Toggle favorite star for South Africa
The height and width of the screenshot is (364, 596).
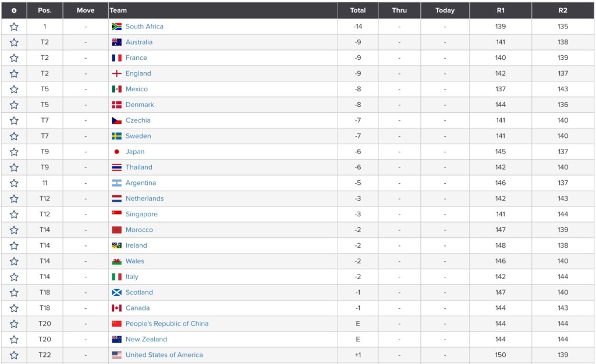(14, 27)
